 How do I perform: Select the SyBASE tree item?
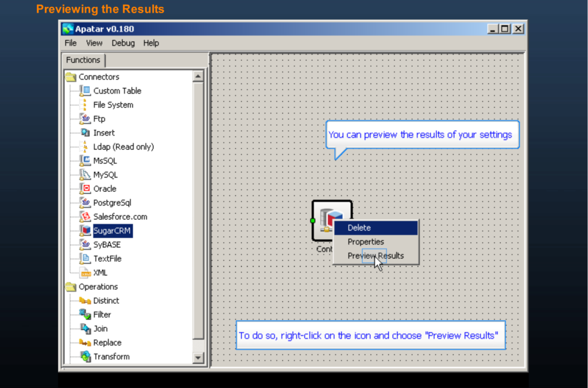coord(107,245)
